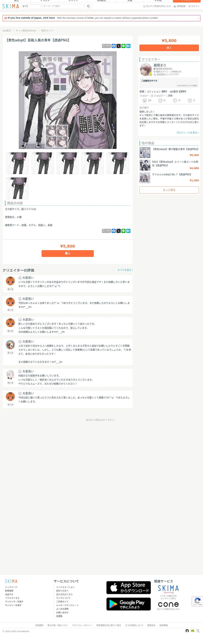Image resolution: width=203 pixels, height=644 pixels.
Task: Copy URL button under the product title
Action: (x=106, y=46)
